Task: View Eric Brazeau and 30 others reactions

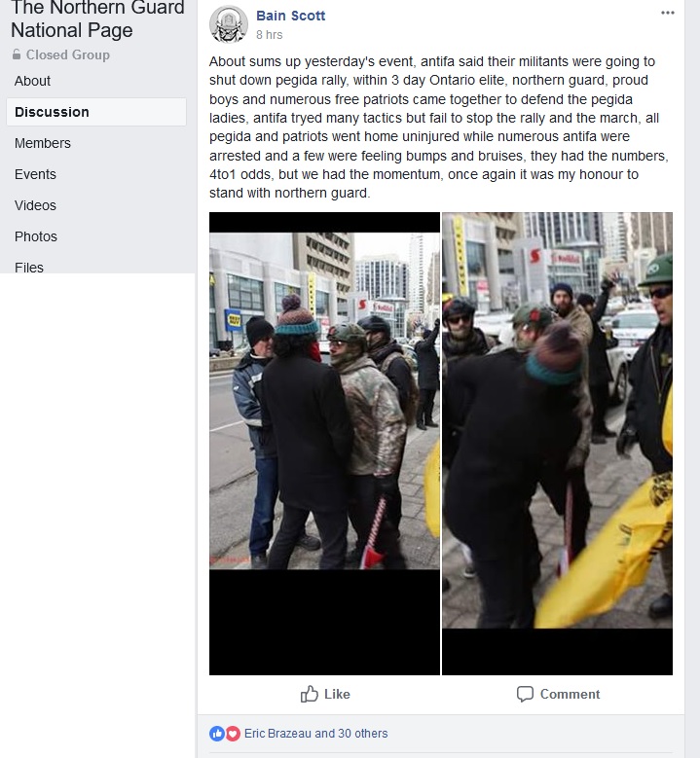Action: tap(315, 734)
